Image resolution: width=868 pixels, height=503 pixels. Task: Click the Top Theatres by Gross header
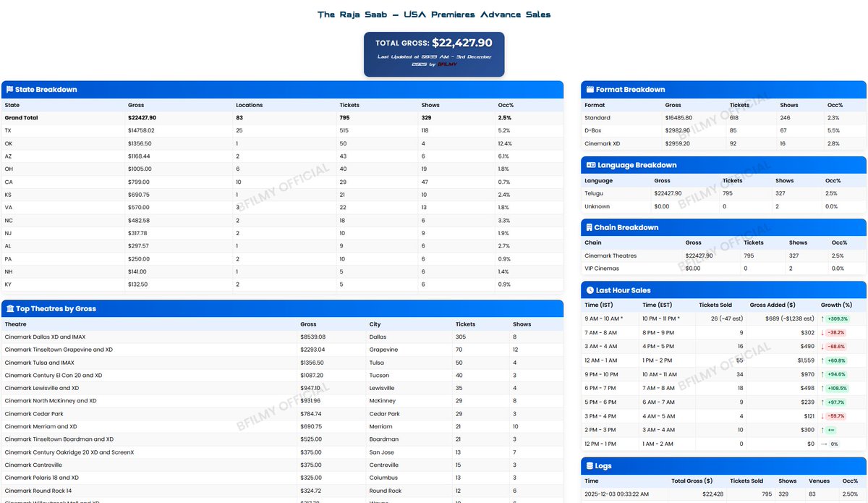coord(282,309)
